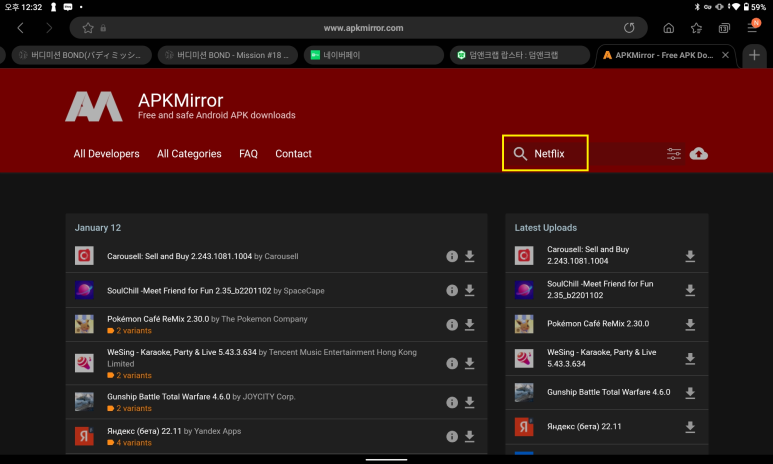Open bookmarks list star icon
Screen dimensions: 773x464
[696, 28]
